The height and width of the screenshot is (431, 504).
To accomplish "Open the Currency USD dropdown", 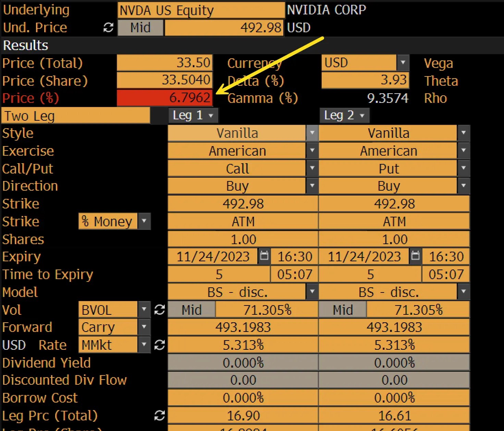I will [x=403, y=63].
